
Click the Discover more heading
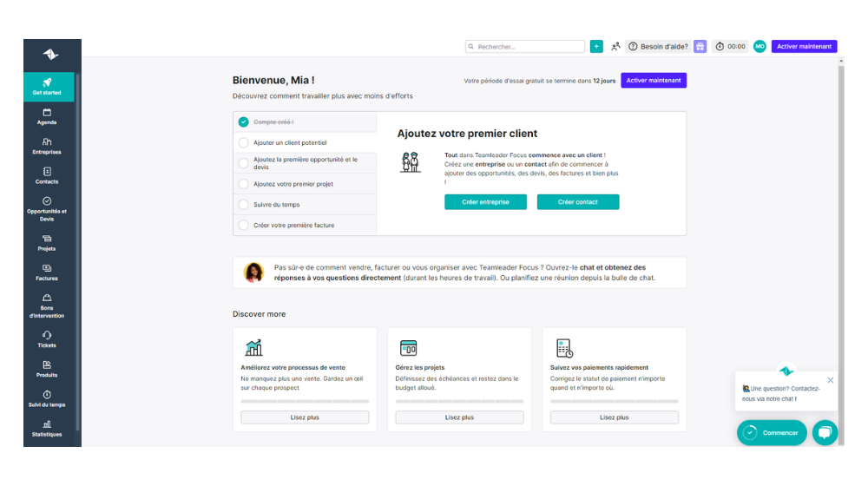[259, 314]
